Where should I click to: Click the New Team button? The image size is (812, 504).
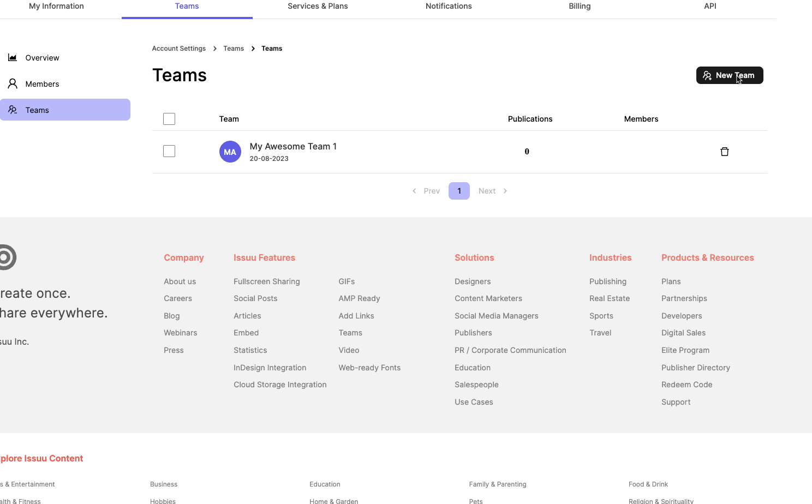click(x=730, y=75)
